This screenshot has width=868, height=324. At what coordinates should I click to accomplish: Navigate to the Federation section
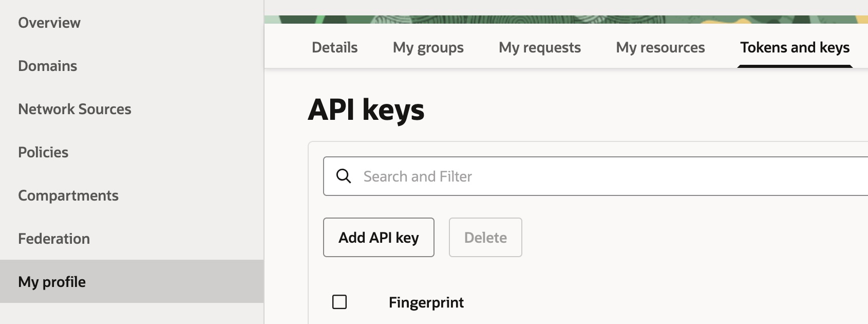click(53, 238)
